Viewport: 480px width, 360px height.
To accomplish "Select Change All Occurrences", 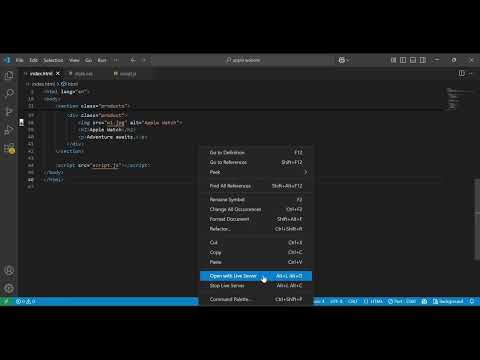I will point(256,209).
